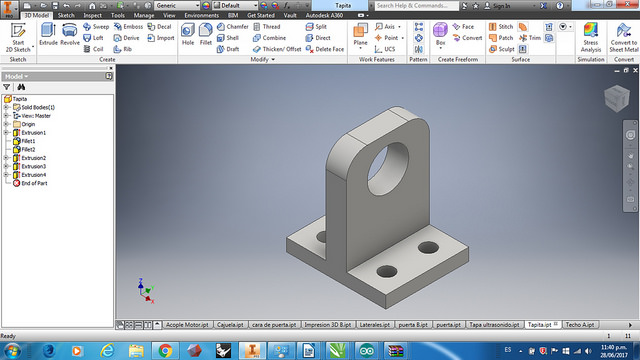The width and height of the screenshot is (640, 360).
Task: Expand Extrusion2 feature node
Action: click(6, 158)
